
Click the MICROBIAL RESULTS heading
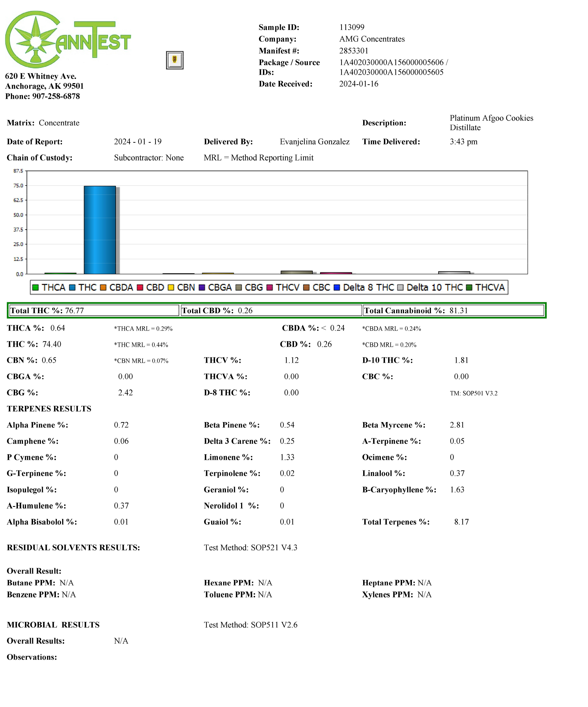[x=53, y=625]
